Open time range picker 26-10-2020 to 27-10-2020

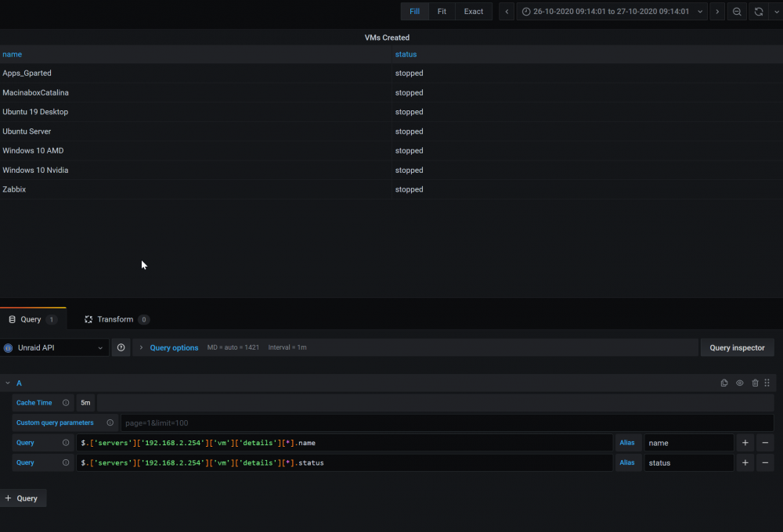click(612, 12)
